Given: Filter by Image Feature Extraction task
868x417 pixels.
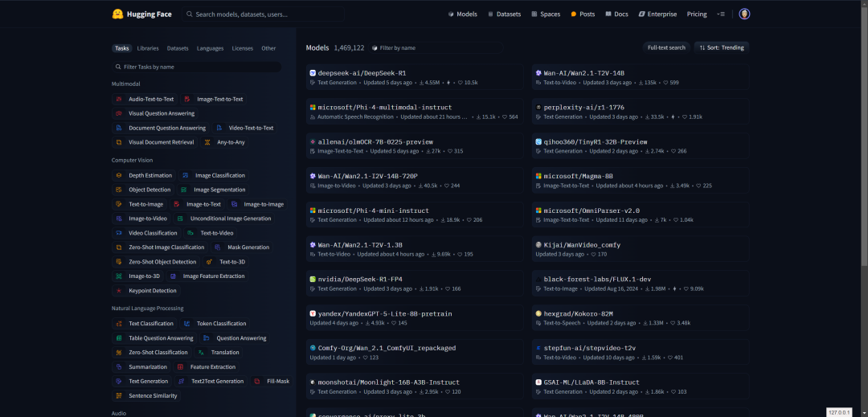Looking at the screenshot, I should coord(207,276).
